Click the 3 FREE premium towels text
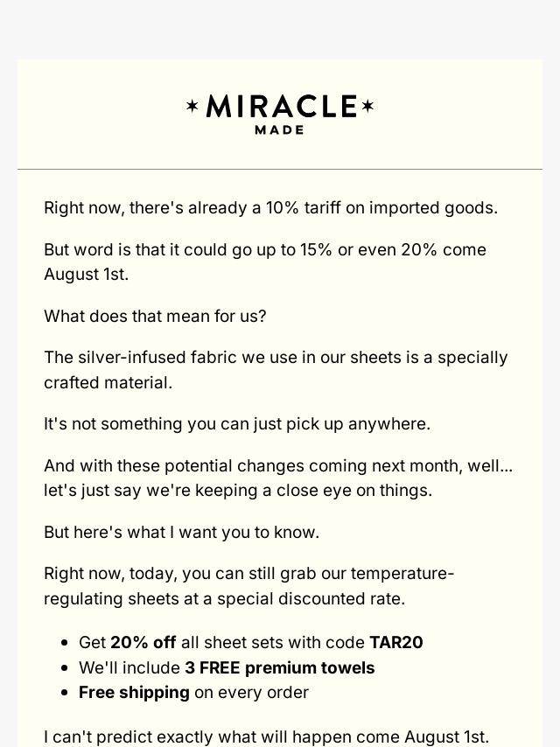The width and height of the screenshot is (560, 747). (x=280, y=667)
